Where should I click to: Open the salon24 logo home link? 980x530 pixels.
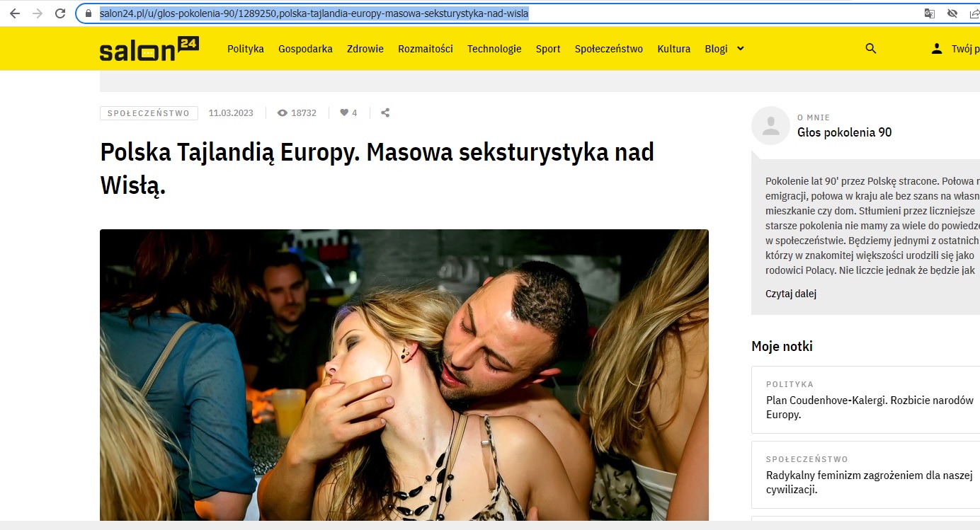point(149,49)
